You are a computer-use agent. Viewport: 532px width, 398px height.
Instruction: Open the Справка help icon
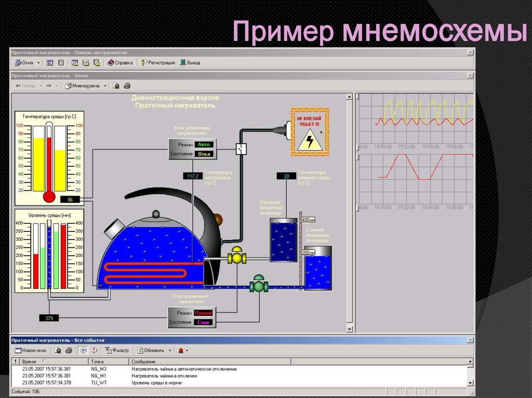pos(111,62)
